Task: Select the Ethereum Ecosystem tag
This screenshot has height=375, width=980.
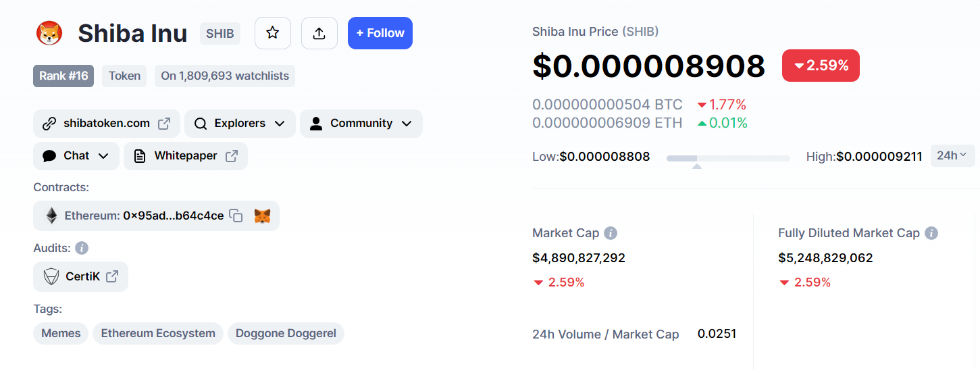Action: (x=158, y=333)
